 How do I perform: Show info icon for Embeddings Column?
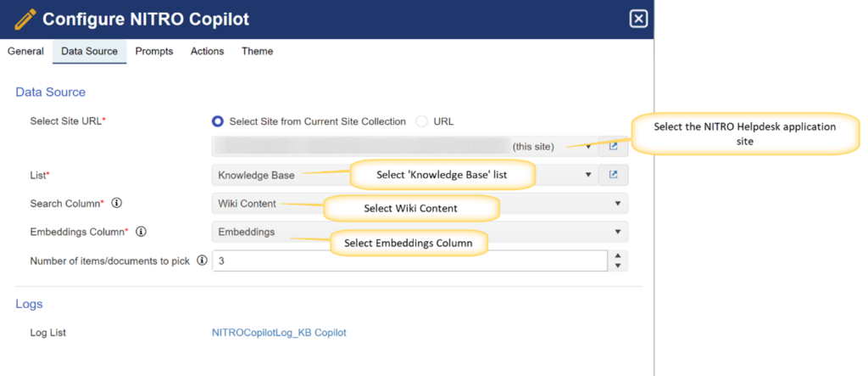tap(141, 232)
